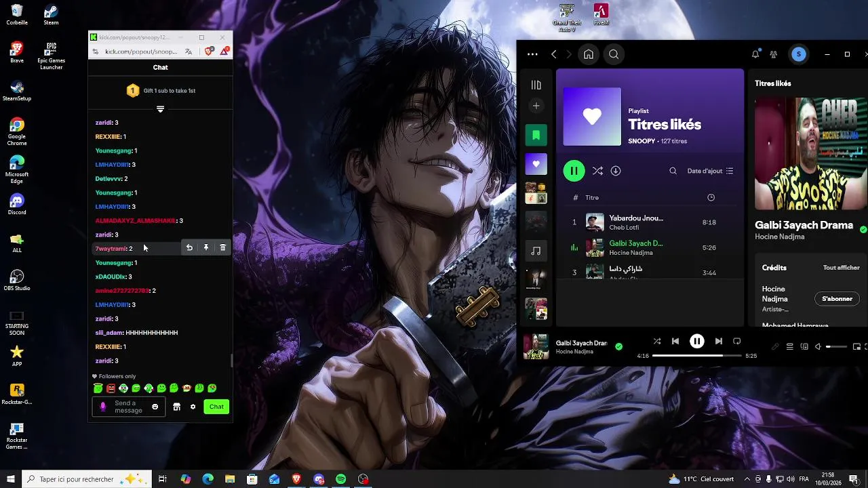
Task: Play Yabardou Jnou track by Cheb Lotfi
Action: point(650,222)
